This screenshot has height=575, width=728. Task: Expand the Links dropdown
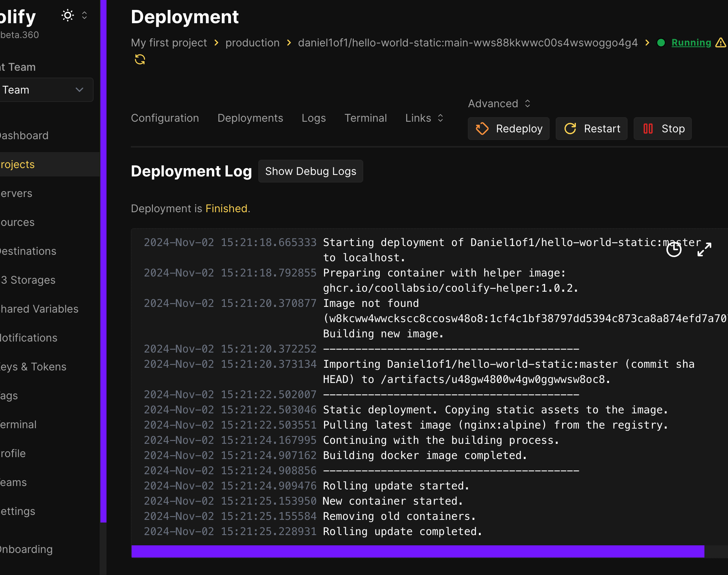pos(424,118)
